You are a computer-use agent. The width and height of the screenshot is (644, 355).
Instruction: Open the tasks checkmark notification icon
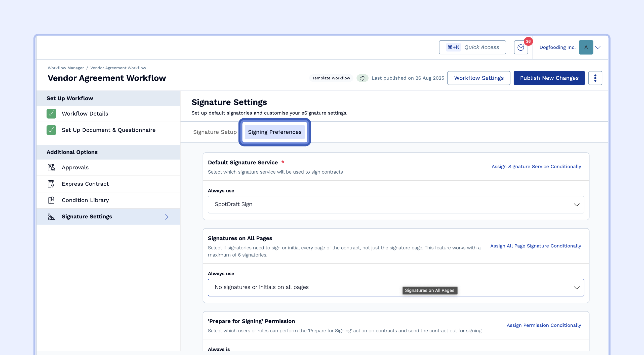click(521, 47)
